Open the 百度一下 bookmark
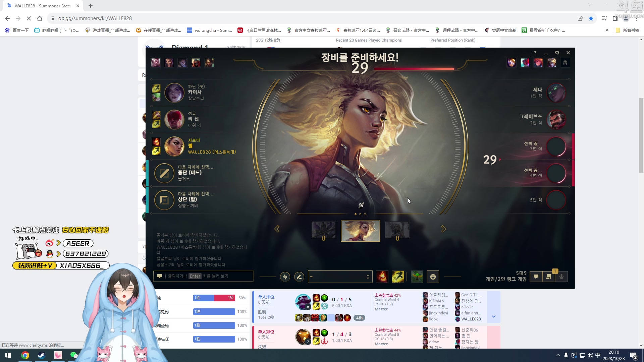644x362 pixels. [17, 30]
